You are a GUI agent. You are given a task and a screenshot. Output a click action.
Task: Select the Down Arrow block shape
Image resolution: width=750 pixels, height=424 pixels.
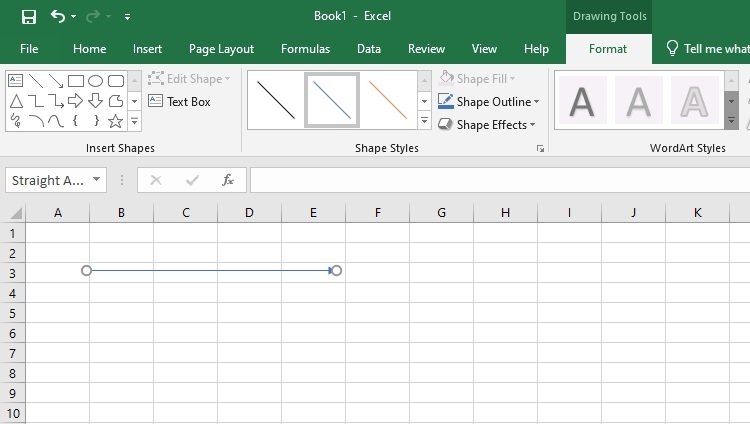point(96,101)
